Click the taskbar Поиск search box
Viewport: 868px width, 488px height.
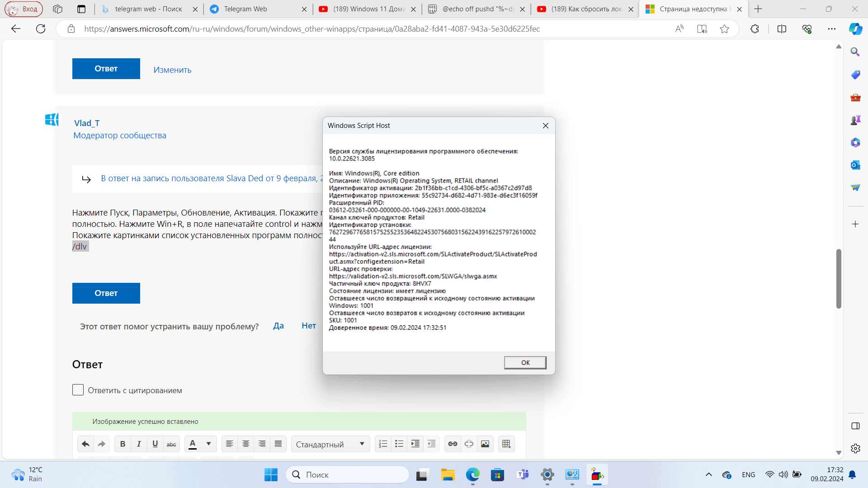[347, 474]
